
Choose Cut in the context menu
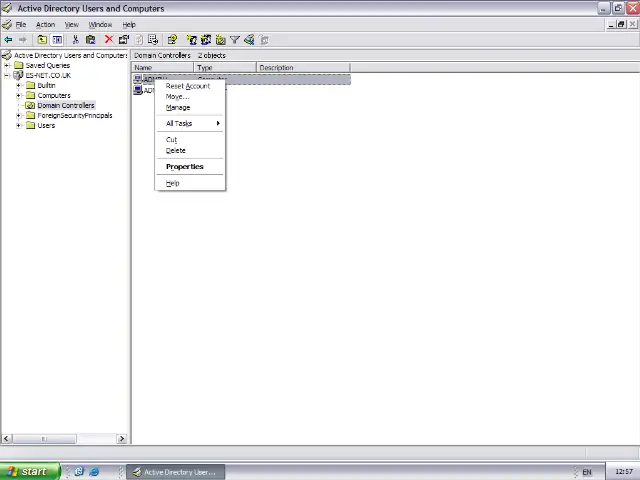(190, 140)
